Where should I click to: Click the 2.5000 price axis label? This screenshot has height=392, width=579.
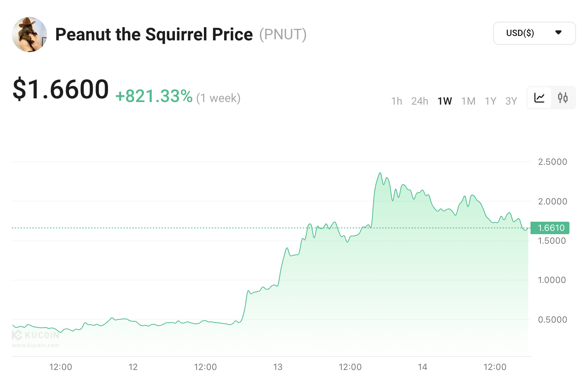point(552,162)
